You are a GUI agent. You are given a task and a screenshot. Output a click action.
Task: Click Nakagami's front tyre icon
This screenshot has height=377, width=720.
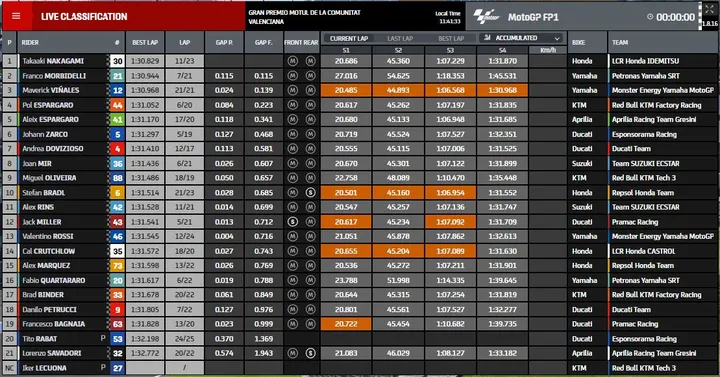(292, 61)
